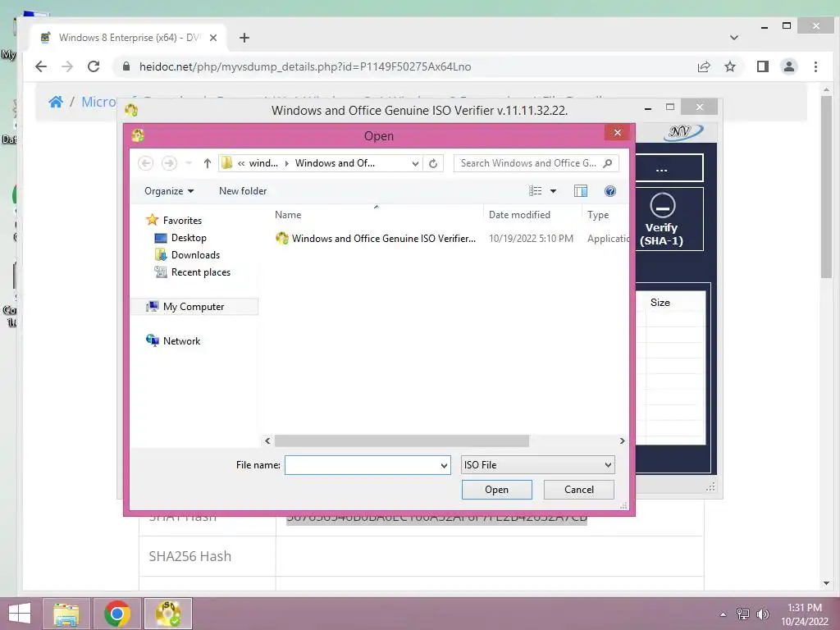This screenshot has height=630, width=840.
Task: Open network icon in system tray
Action: tap(743, 614)
